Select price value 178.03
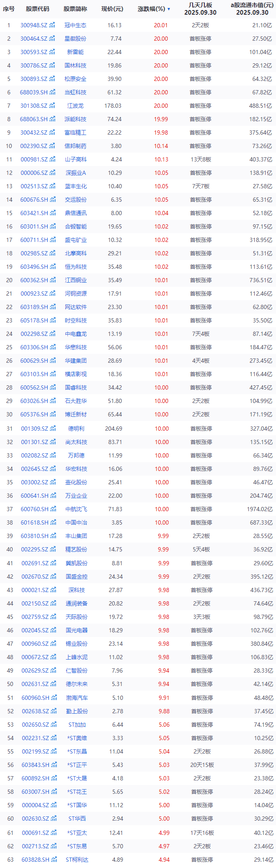Image resolution: width=276 pixels, height=868 pixels. tap(113, 106)
